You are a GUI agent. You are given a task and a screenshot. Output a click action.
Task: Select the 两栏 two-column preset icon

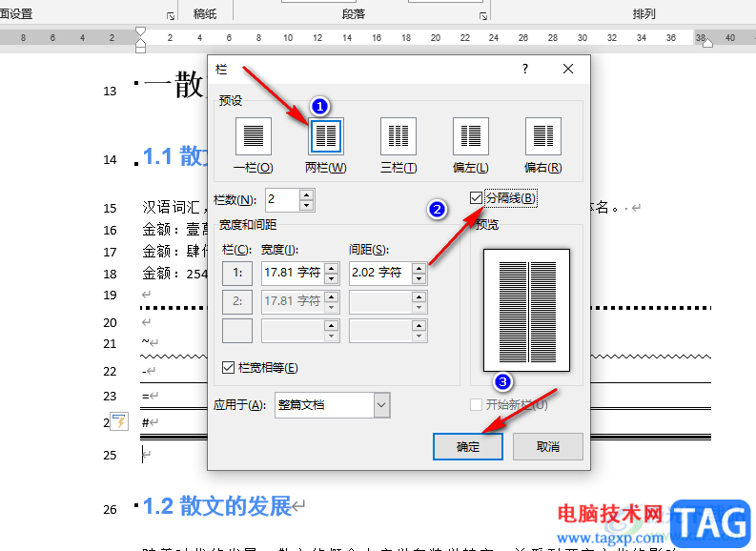(x=326, y=136)
